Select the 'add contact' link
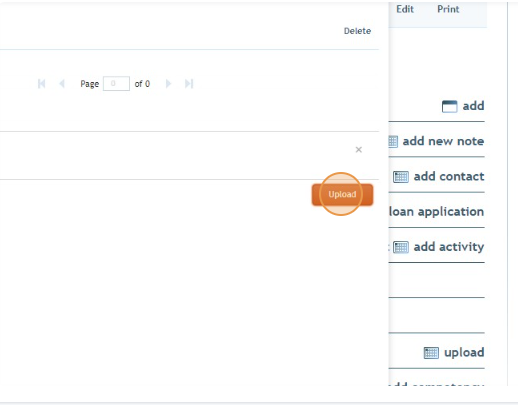The height and width of the screenshot is (405, 518). (449, 176)
